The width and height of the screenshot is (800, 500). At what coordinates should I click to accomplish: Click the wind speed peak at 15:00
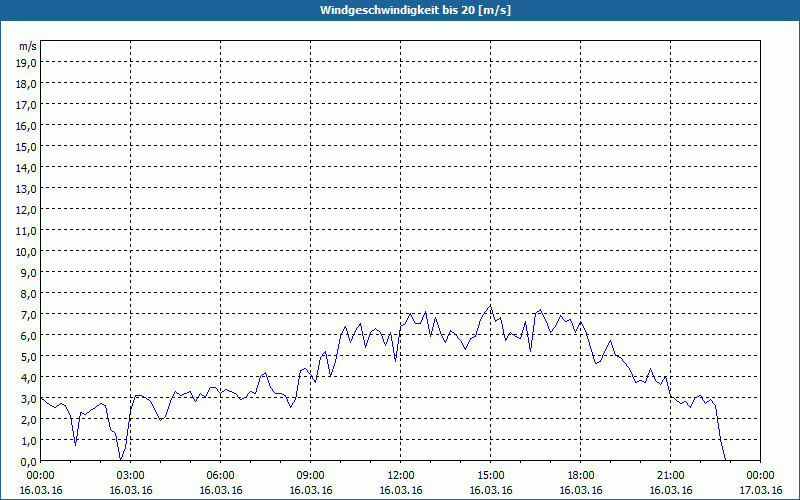(490, 306)
